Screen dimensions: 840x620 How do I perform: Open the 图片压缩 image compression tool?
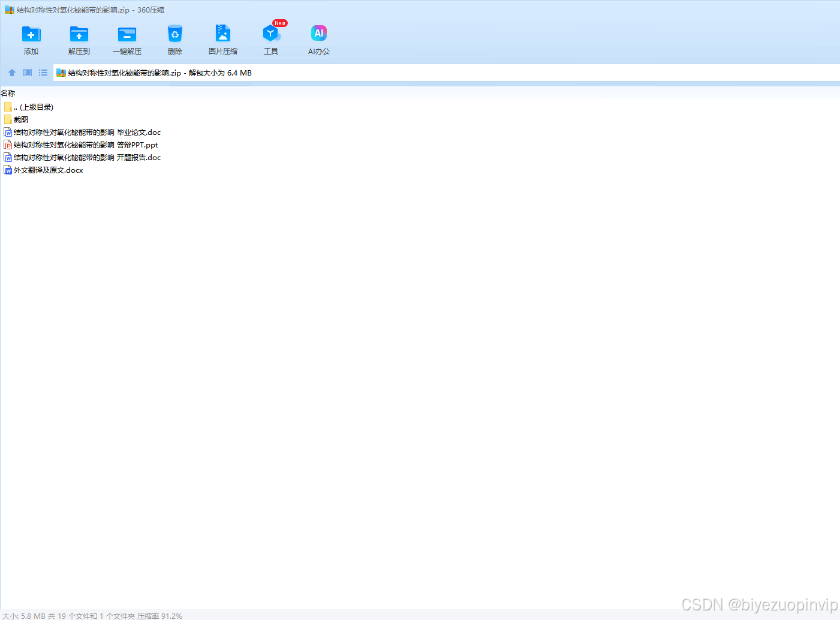click(223, 34)
